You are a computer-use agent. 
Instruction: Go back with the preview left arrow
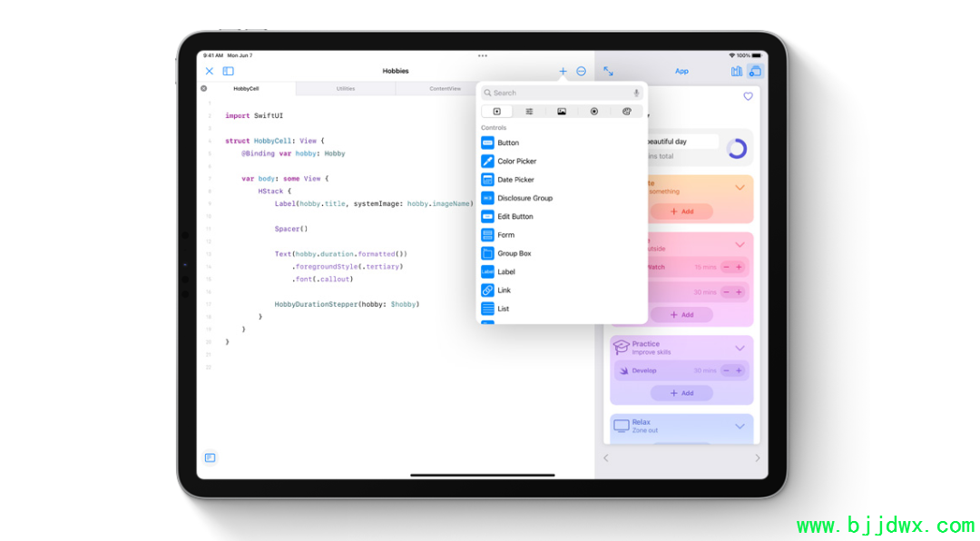point(605,457)
